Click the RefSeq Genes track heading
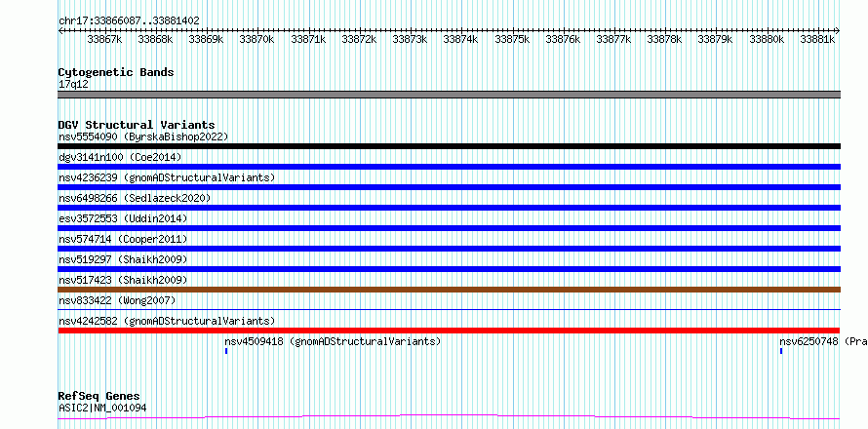Image resolution: width=868 pixels, height=429 pixels. [x=99, y=397]
